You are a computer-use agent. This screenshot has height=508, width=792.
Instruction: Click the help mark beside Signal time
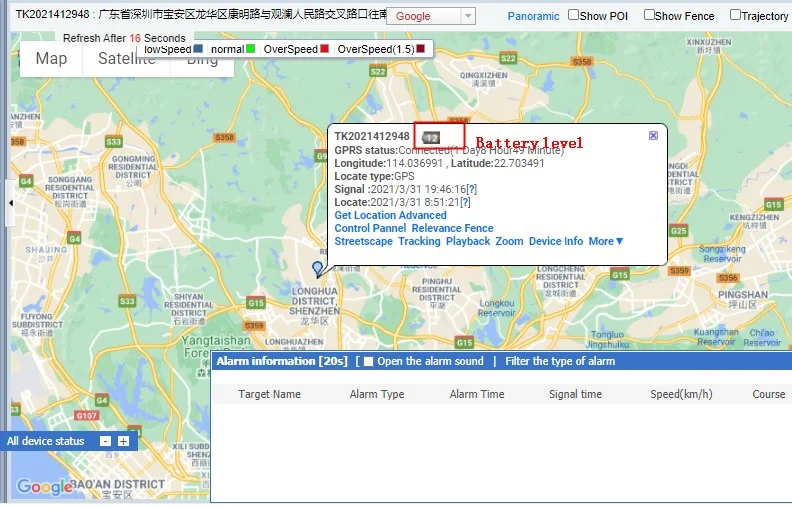tap(471, 189)
